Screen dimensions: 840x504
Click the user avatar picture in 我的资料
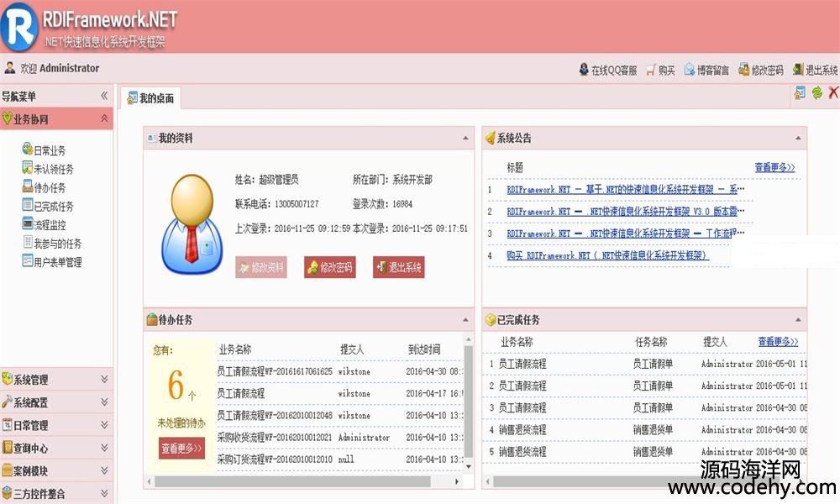(192, 224)
